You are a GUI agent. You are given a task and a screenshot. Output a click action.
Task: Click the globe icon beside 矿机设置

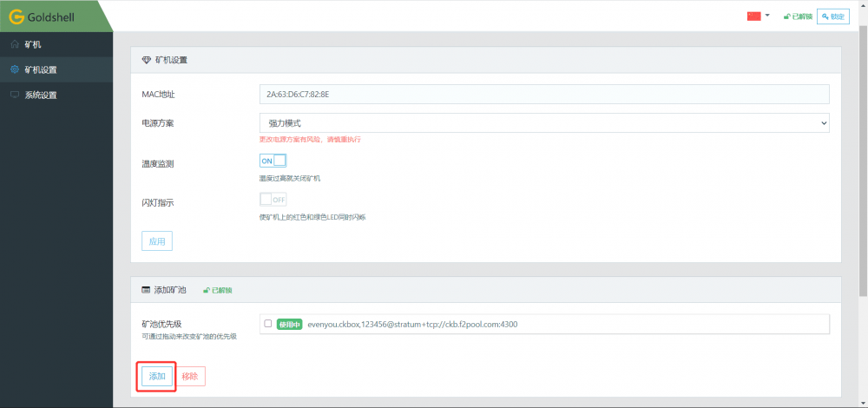pos(15,69)
